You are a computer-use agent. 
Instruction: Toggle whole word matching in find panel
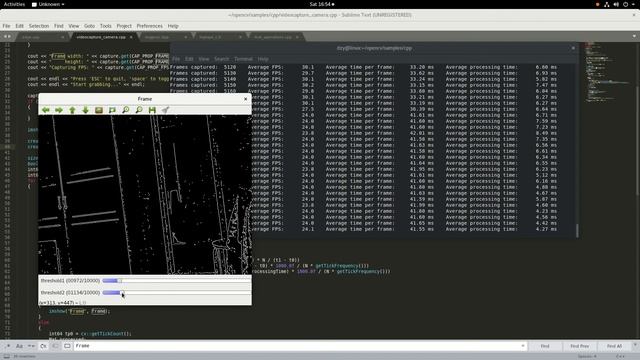click(31, 346)
